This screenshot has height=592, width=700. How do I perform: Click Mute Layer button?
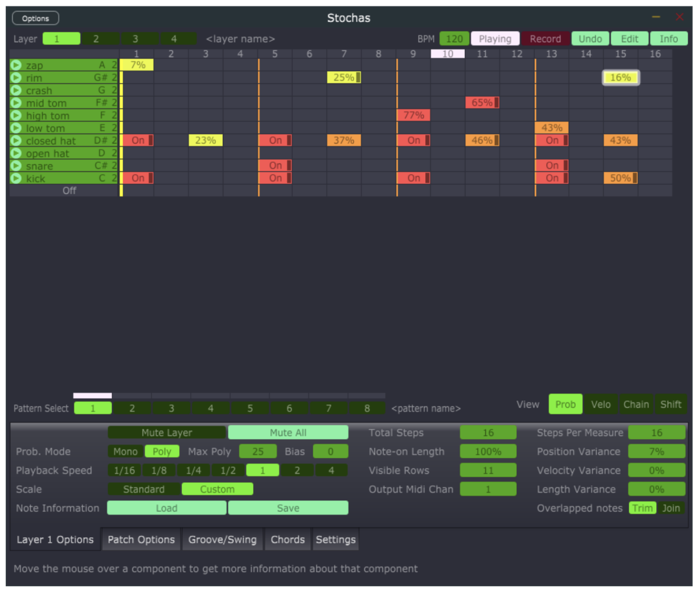[167, 433]
